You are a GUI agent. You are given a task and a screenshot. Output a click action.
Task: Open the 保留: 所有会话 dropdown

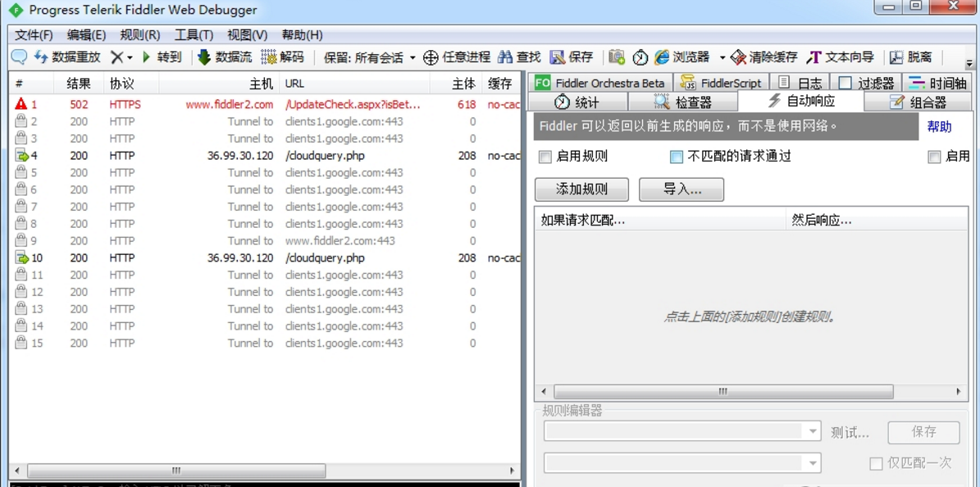[370, 57]
